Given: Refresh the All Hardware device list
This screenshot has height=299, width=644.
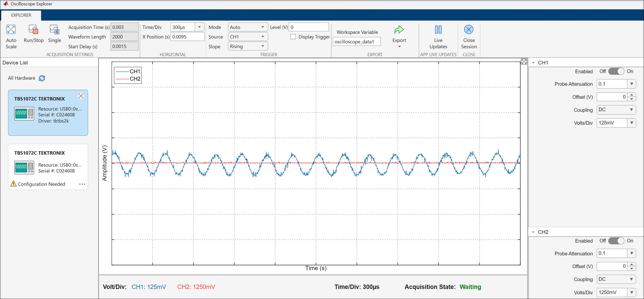Looking at the screenshot, I should coord(42,78).
